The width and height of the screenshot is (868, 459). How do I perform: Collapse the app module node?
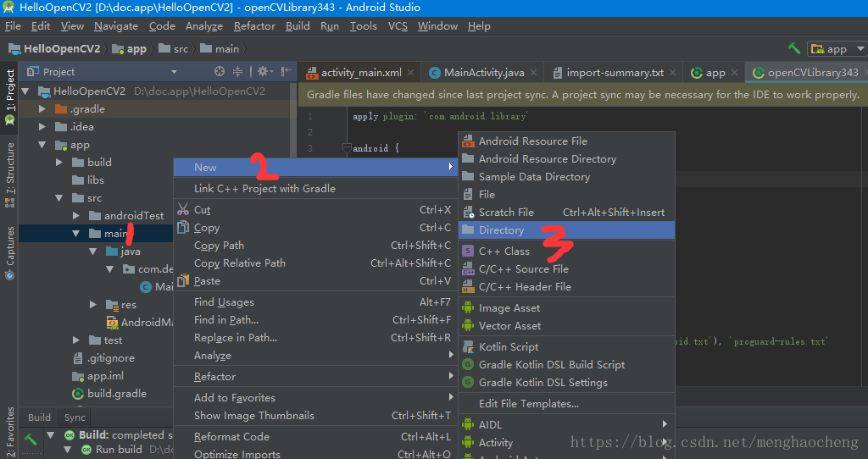coord(42,145)
